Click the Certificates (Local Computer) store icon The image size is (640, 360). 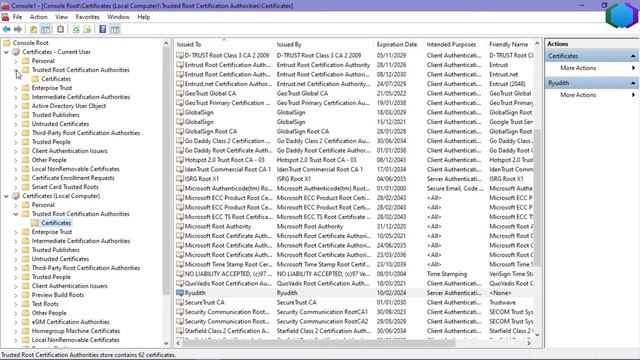coord(16,196)
